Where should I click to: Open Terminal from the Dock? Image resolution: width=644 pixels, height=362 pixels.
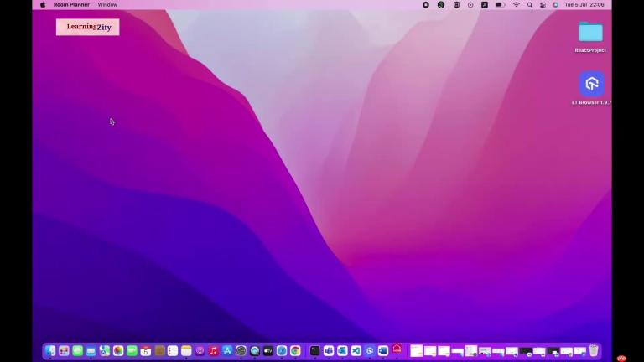[x=315, y=351]
